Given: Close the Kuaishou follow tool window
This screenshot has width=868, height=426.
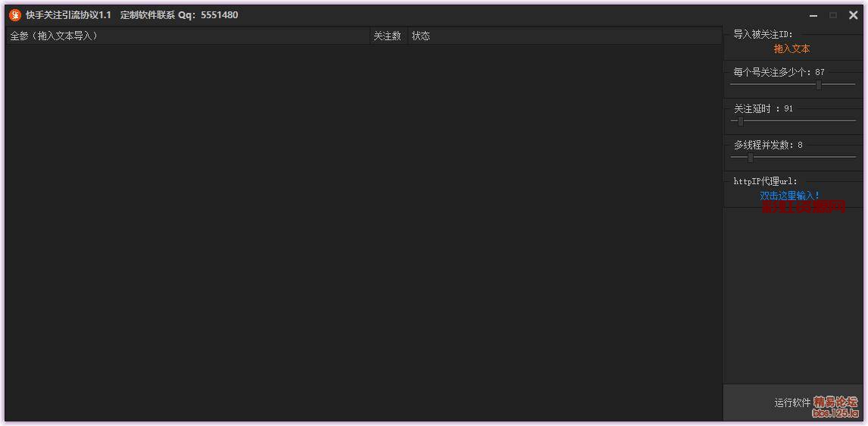Looking at the screenshot, I should (x=854, y=15).
